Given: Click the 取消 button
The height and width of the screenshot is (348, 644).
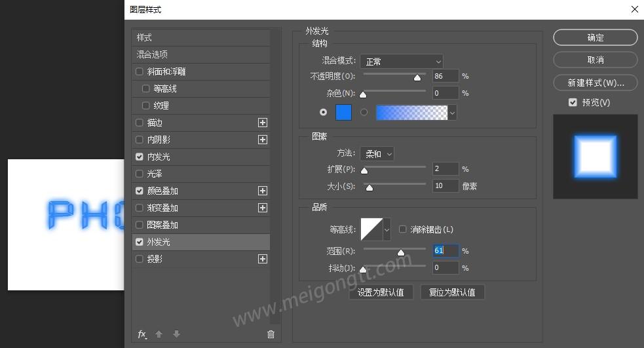Looking at the screenshot, I should point(595,60).
